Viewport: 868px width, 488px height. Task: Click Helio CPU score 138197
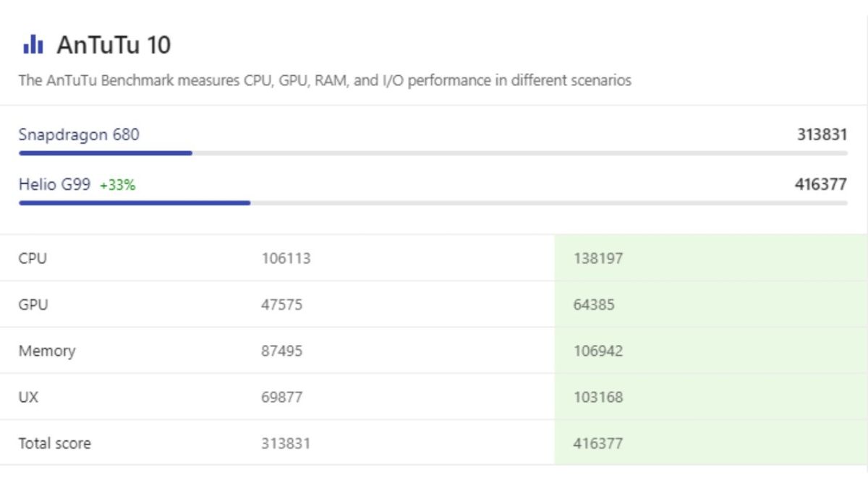tap(598, 258)
